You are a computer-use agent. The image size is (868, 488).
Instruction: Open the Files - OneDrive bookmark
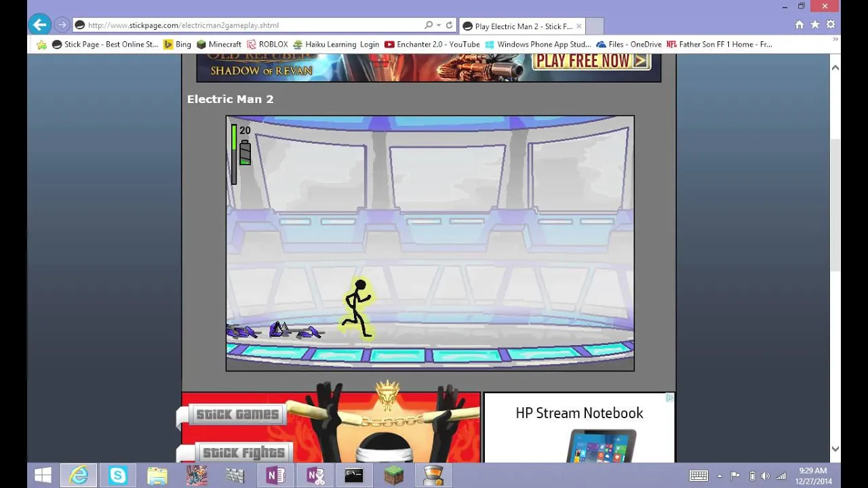click(x=629, y=44)
